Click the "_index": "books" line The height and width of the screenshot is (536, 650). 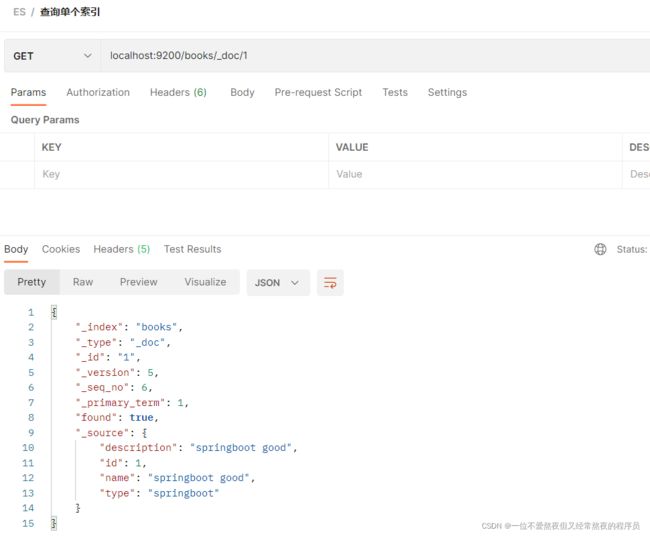[x=129, y=327]
